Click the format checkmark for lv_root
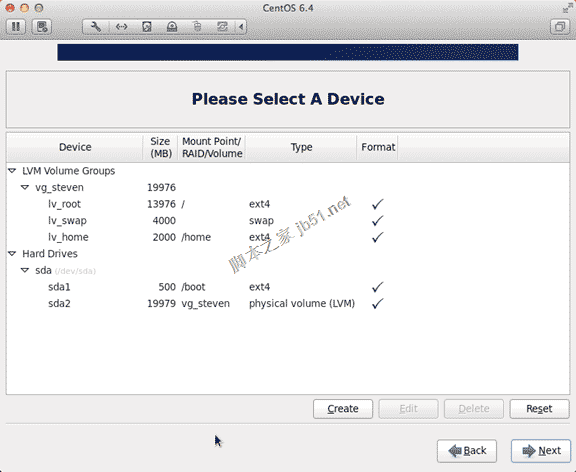576x472 pixels. point(377,204)
